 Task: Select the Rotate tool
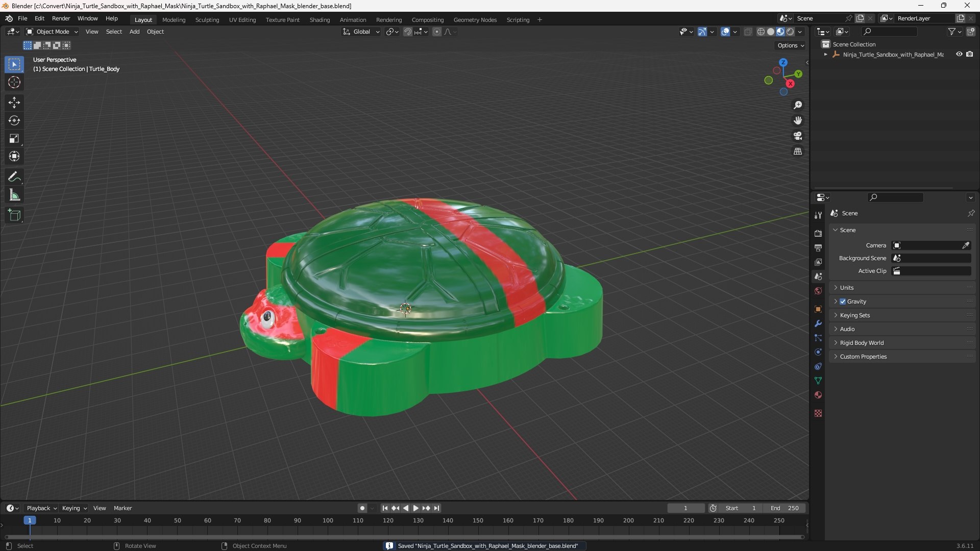(14, 120)
